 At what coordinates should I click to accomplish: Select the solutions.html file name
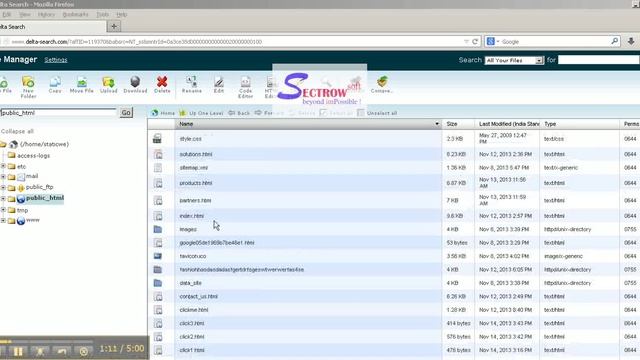pos(196,154)
